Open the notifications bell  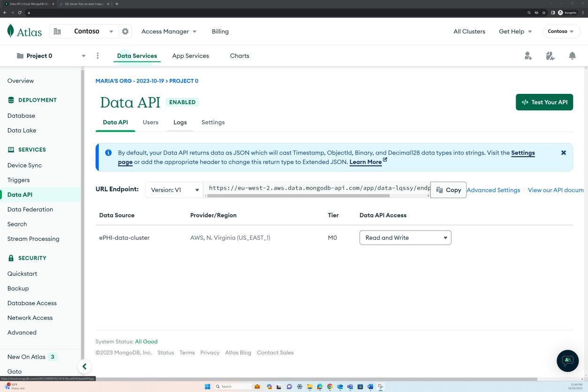click(572, 55)
